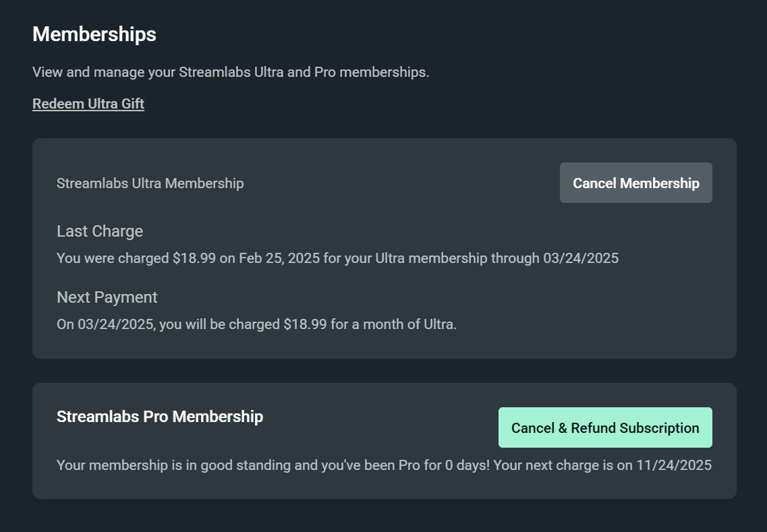The width and height of the screenshot is (767, 532).
Task: Select the Memberships page heading
Action: 94,34
